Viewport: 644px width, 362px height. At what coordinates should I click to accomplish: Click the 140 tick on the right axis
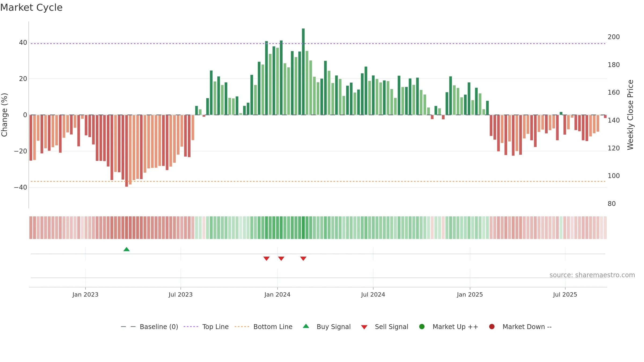pos(614,120)
